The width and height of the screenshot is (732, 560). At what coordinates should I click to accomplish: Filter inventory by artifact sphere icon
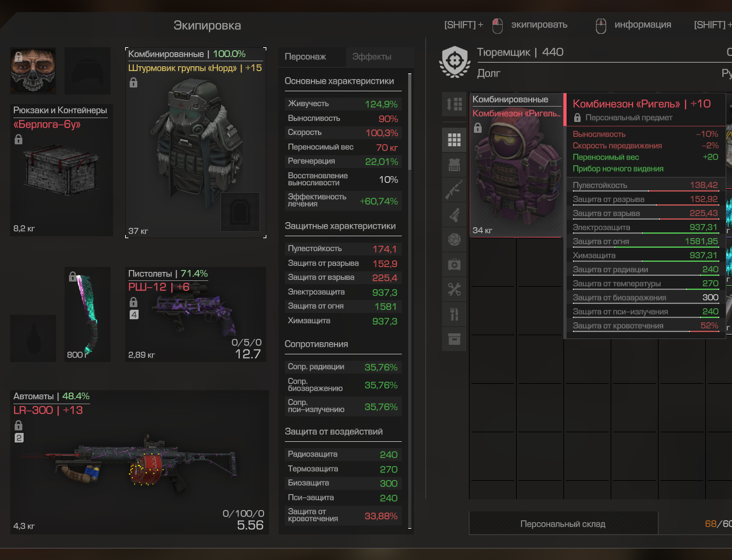tap(454, 239)
